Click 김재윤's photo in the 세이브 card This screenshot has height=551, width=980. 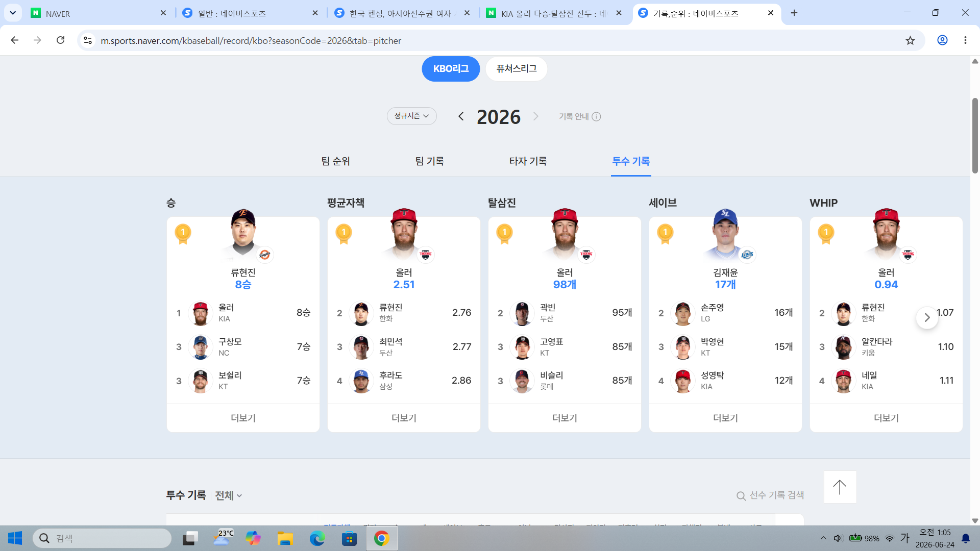pos(725,235)
